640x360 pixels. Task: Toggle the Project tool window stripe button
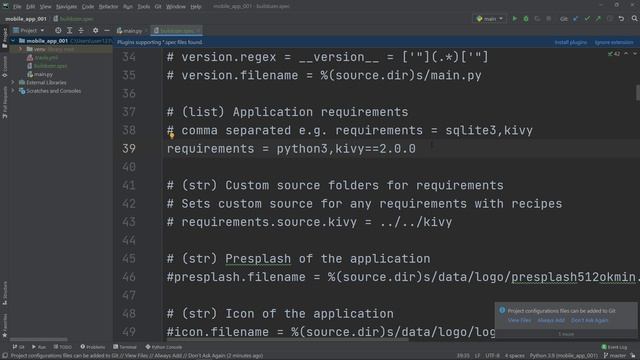pos(4,38)
